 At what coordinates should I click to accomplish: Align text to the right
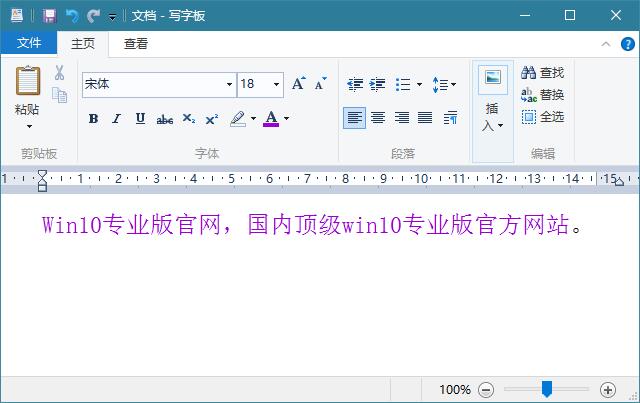402,118
